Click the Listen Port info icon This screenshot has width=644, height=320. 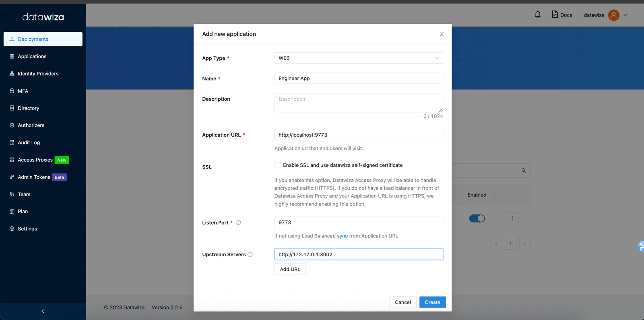(x=238, y=222)
